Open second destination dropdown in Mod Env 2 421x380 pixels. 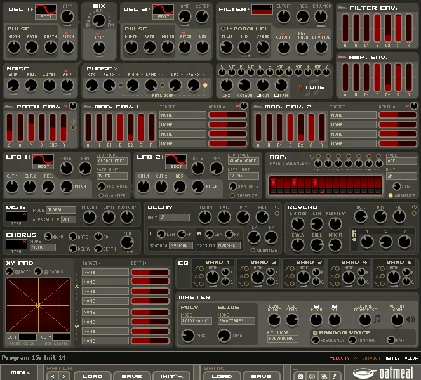click(x=353, y=125)
